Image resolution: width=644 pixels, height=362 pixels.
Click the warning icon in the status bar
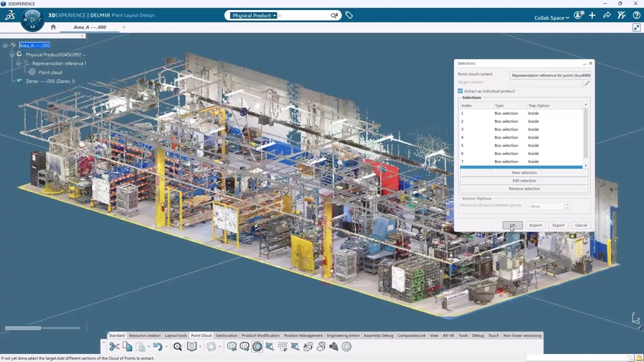tap(639, 358)
